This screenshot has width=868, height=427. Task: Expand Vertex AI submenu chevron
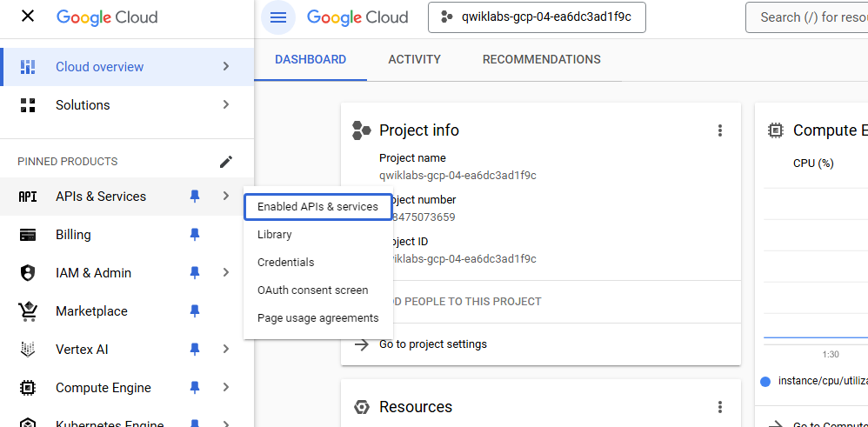[x=226, y=349]
